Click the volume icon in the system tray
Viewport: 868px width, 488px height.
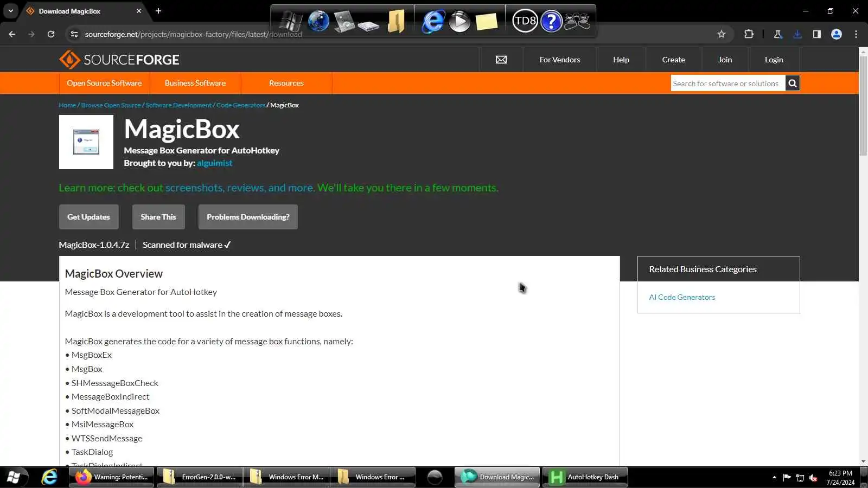pos(813,478)
